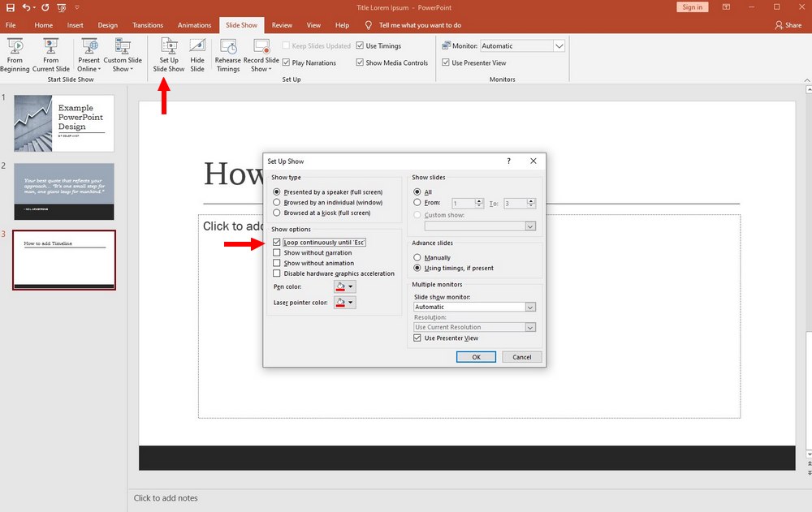
Task: Select slide 2 quote thumbnail
Action: coord(63,191)
